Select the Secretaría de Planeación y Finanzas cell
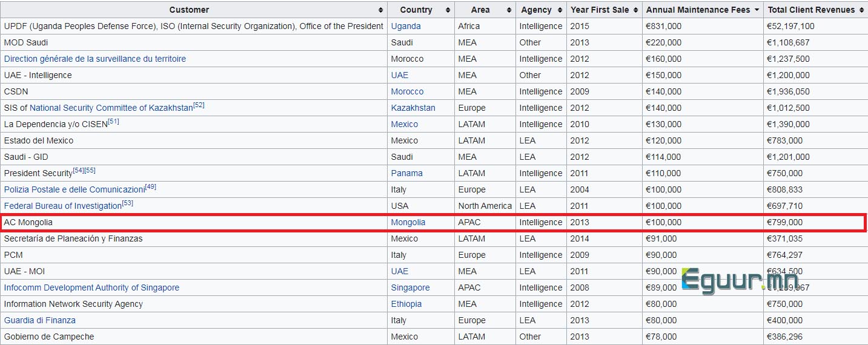 (194, 238)
